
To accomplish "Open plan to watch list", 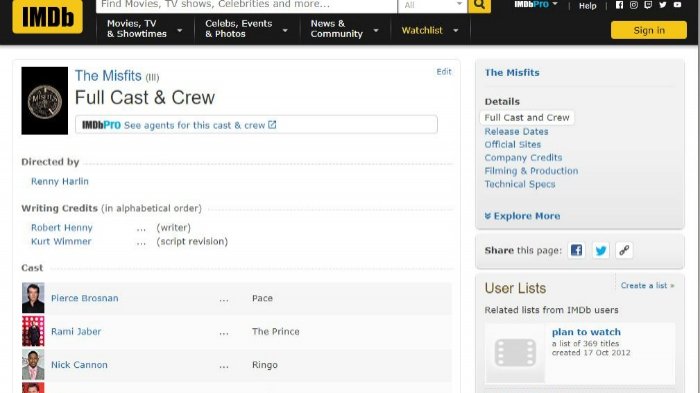I will click(586, 332).
